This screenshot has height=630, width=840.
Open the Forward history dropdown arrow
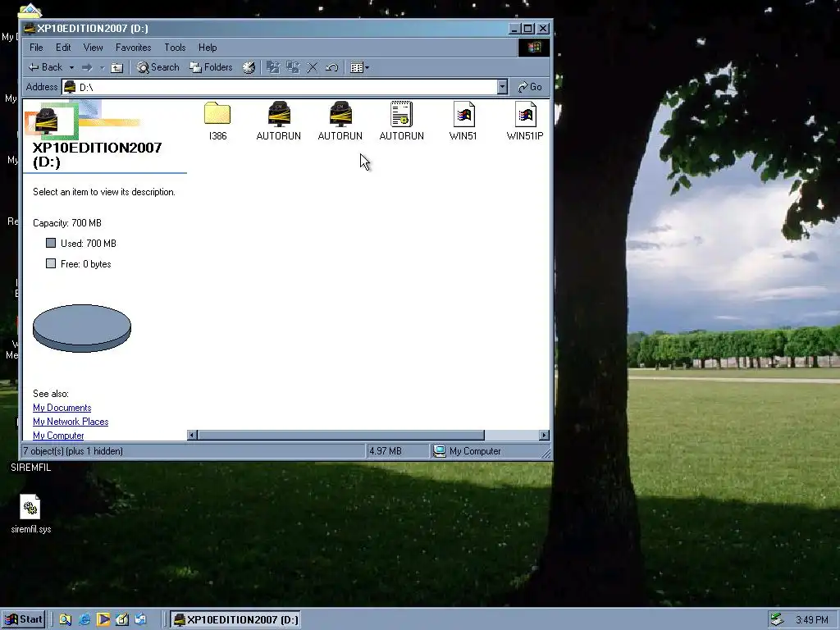pos(102,67)
